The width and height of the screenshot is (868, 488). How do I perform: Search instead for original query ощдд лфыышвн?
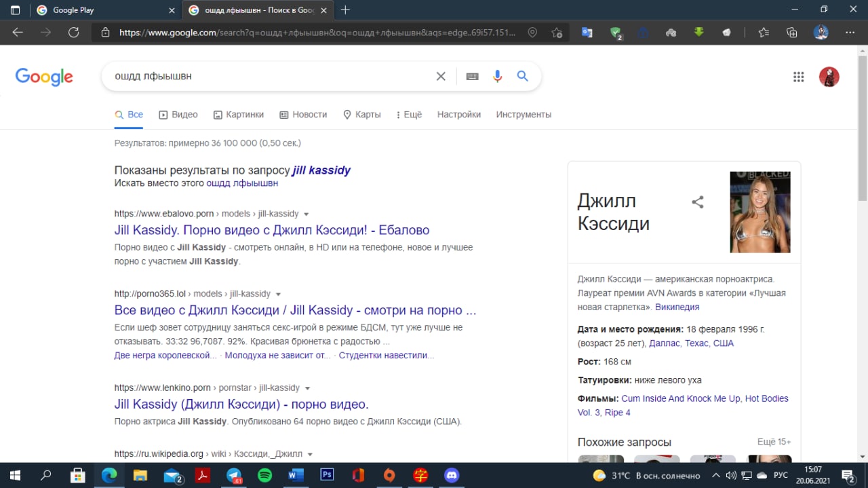pyautogui.click(x=242, y=183)
